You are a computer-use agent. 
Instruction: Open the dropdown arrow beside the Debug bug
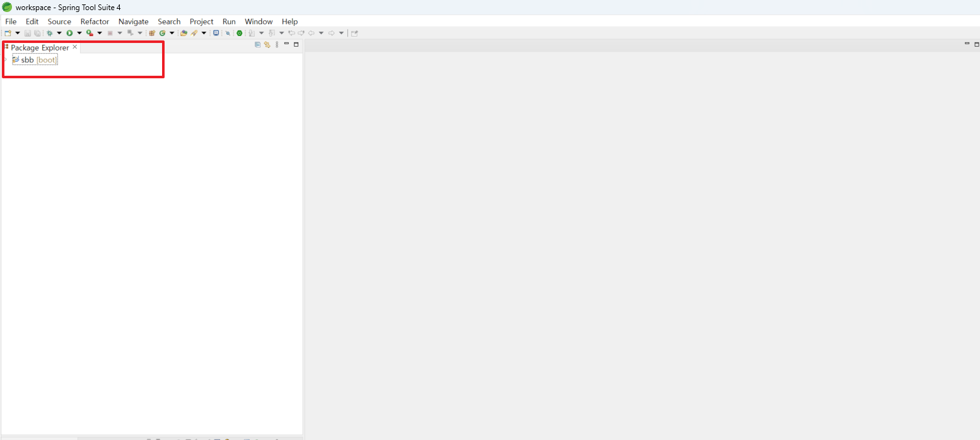[x=59, y=33]
